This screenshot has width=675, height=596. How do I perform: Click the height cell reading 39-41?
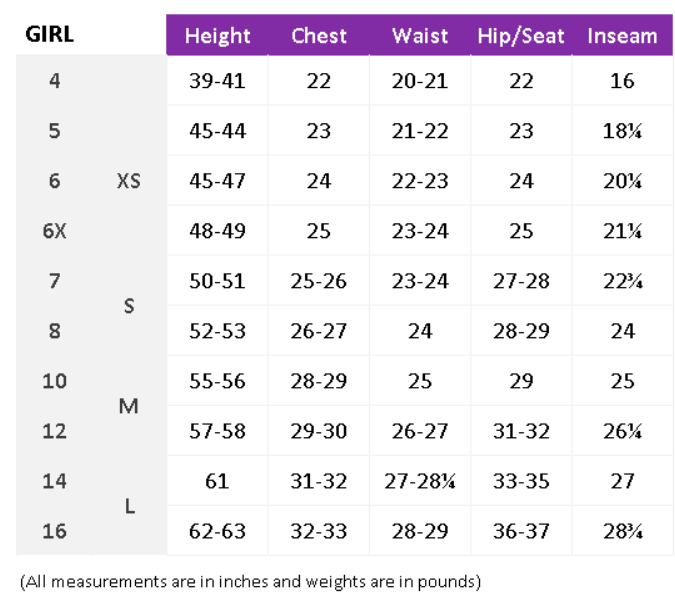coord(217,81)
